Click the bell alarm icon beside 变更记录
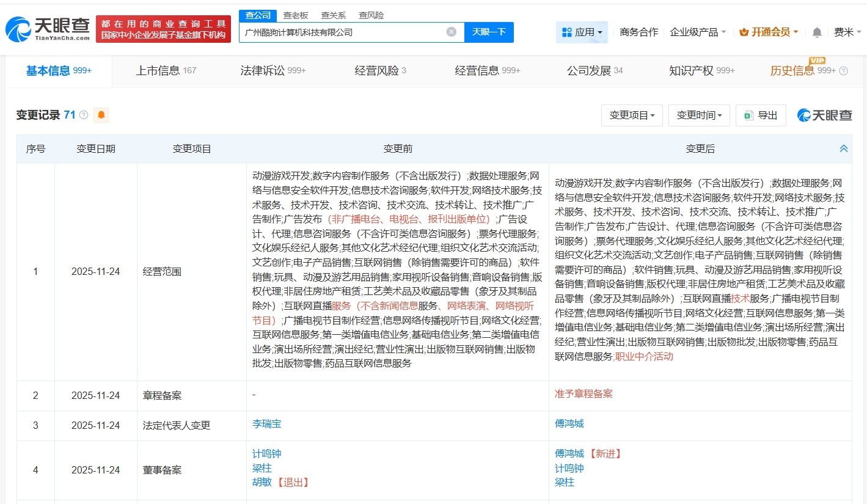 101,115
